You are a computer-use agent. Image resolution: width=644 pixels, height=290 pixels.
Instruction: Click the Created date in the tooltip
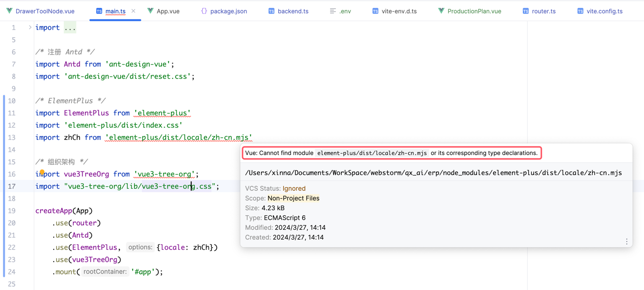point(297,237)
